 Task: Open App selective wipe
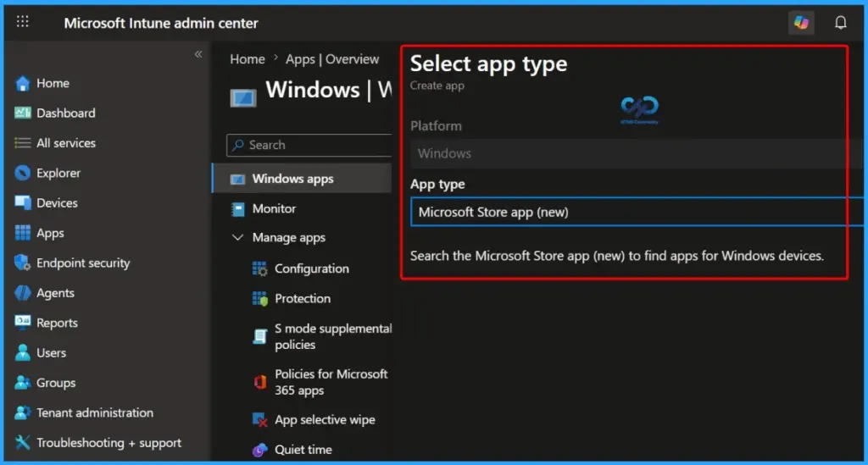tap(325, 420)
